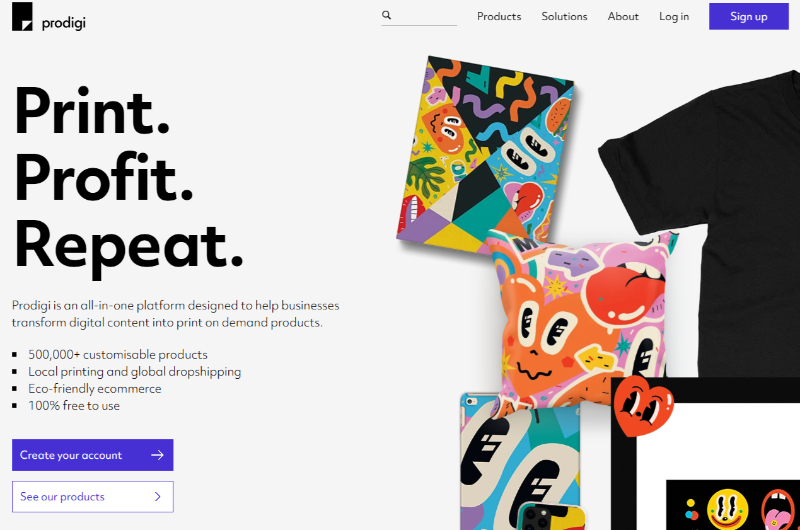Select the colorful canvas print image
This screenshot has width=800, height=530.
[x=485, y=153]
